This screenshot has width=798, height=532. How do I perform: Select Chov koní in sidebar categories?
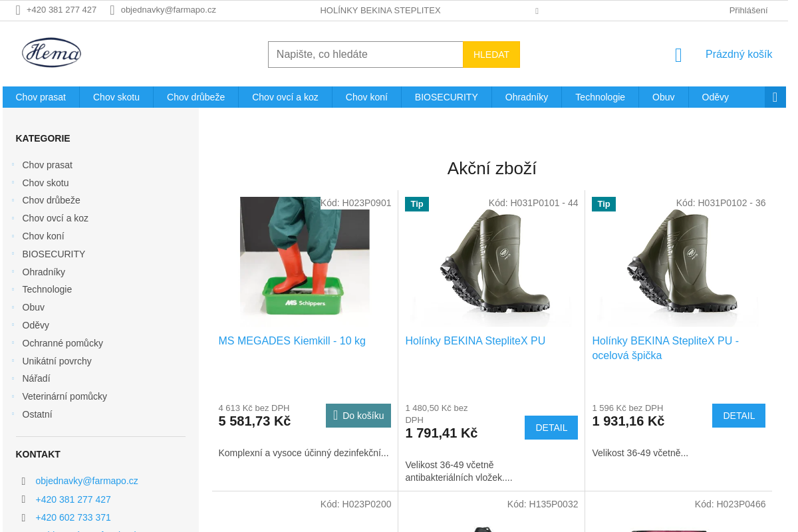tap(43, 236)
